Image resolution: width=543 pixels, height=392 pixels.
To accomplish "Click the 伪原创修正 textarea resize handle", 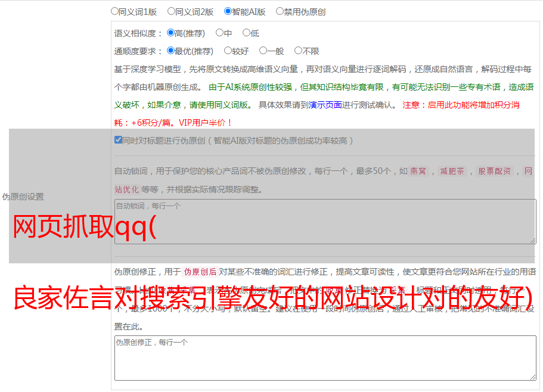I will tap(533, 377).
